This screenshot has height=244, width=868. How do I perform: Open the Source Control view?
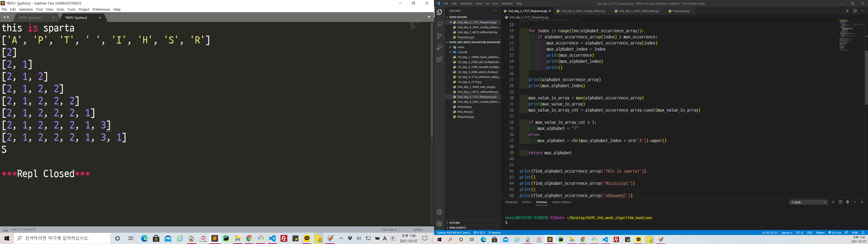coord(439,36)
